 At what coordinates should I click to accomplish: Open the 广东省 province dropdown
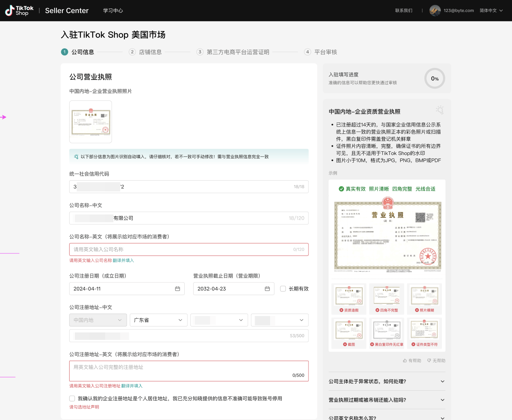pos(158,320)
